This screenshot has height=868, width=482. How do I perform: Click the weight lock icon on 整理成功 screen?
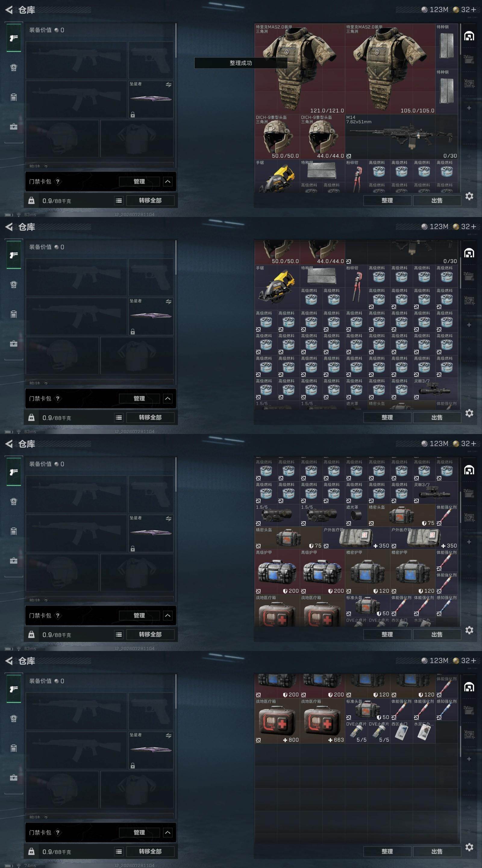tap(31, 200)
